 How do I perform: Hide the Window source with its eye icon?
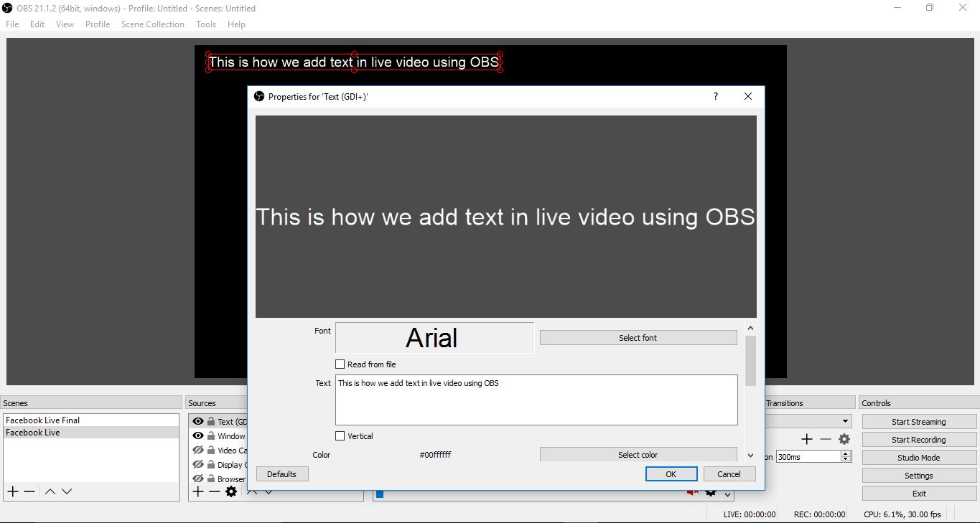click(x=198, y=435)
